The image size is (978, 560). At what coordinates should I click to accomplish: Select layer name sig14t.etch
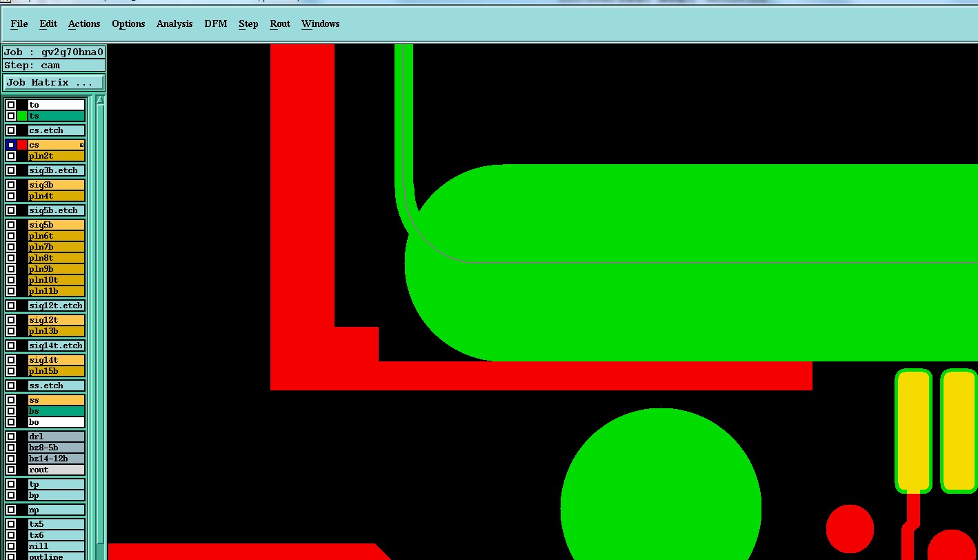tap(57, 346)
